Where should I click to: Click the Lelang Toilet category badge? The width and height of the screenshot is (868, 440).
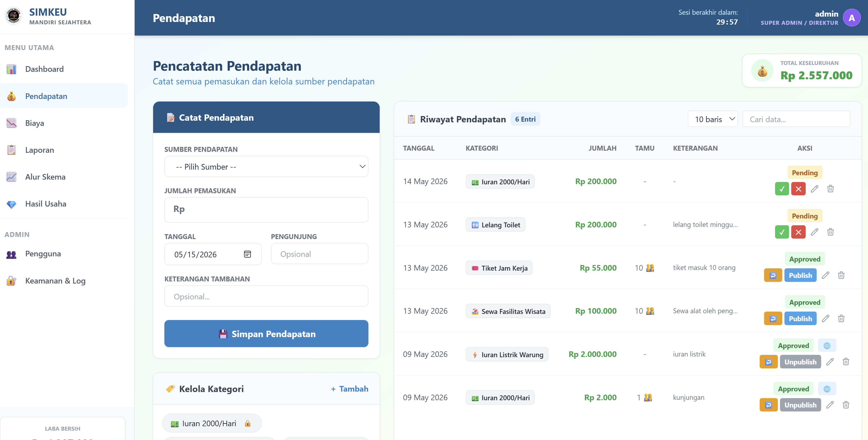click(x=495, y=225)
